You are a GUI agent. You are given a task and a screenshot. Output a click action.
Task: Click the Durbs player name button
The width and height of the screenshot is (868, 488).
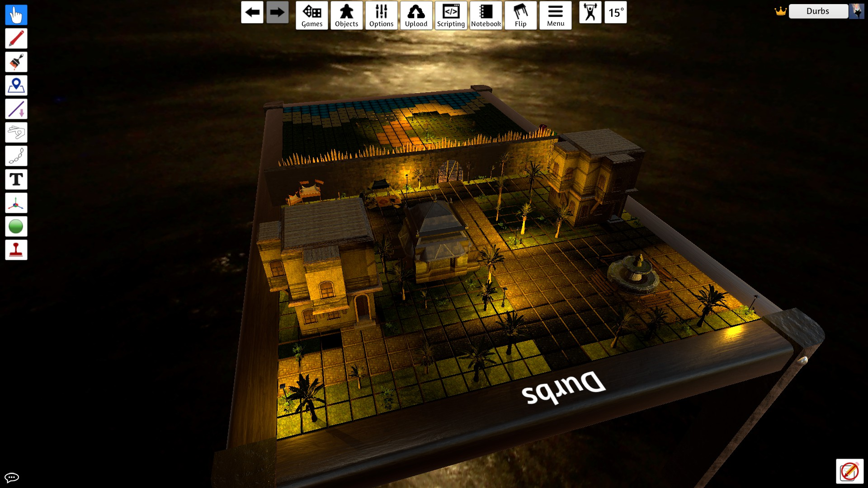[818, 11]
